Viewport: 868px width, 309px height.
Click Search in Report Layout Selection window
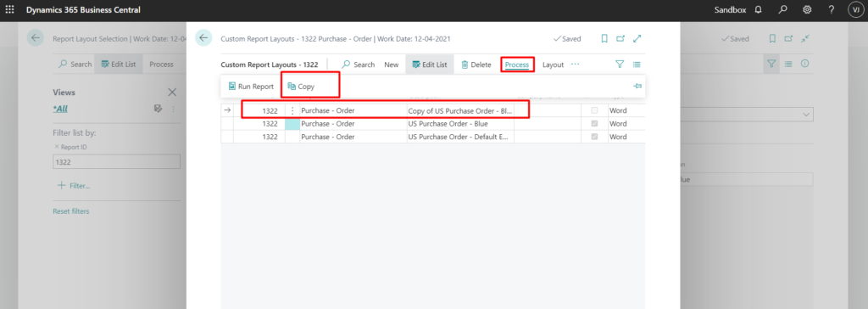(75, 65)
